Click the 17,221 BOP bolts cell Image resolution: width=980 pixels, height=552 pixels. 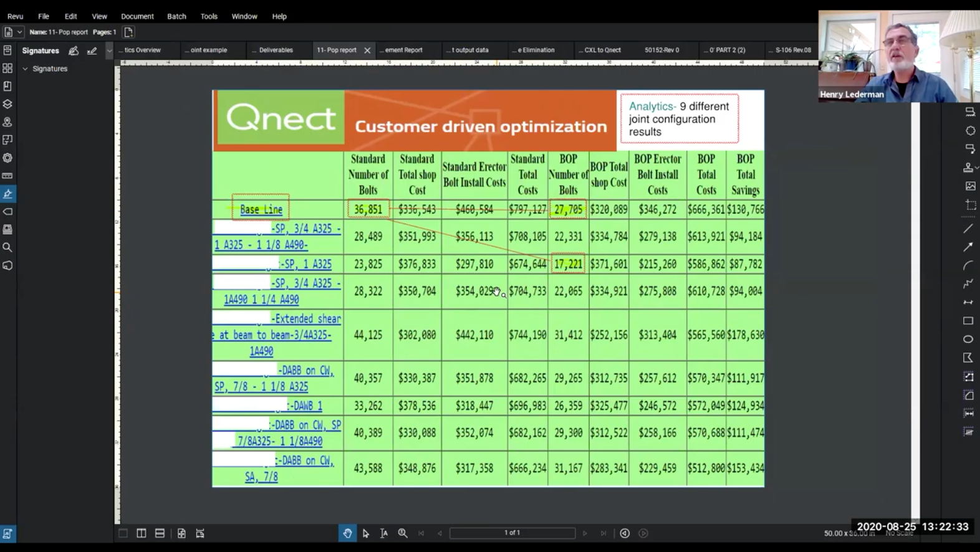click(x=568, y=264)
